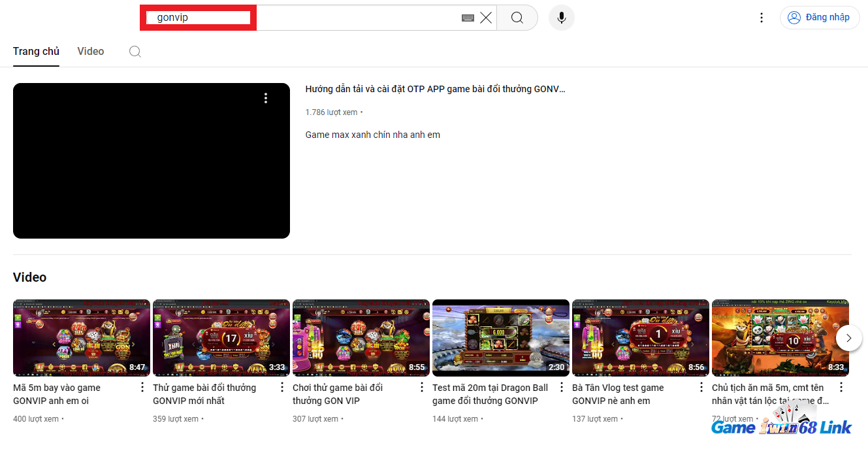
Task: Clear the search query using the X icon
Action: (486, 18)
